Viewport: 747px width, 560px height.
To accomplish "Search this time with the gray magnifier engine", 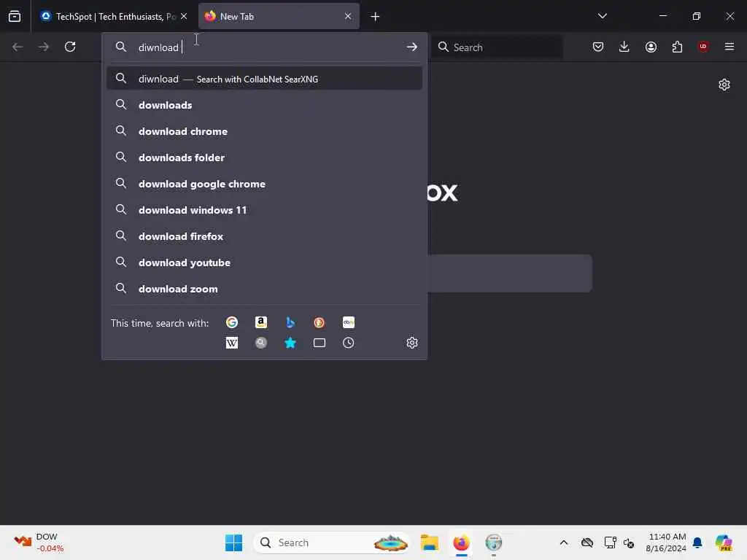I will tap(261, 343).
